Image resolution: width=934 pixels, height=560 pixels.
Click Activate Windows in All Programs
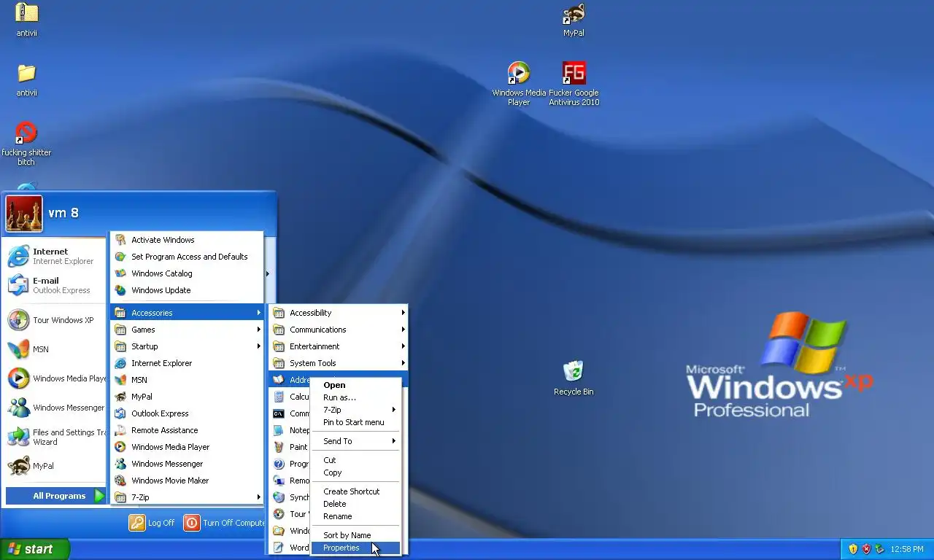pyautogui.click(x=187, y=240)
